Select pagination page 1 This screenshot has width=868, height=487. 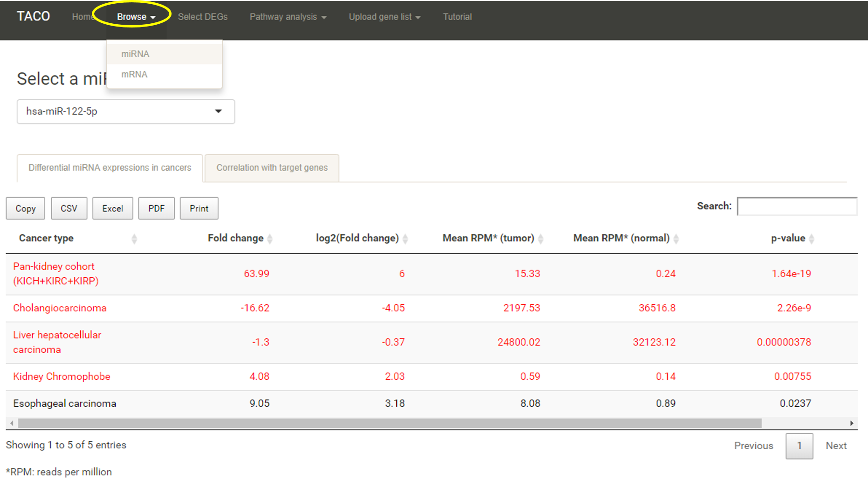coord(799,446)
